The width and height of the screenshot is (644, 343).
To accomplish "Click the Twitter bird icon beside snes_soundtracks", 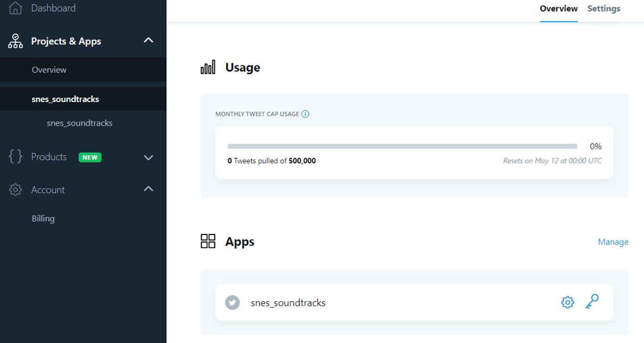I will coord(232,302).
